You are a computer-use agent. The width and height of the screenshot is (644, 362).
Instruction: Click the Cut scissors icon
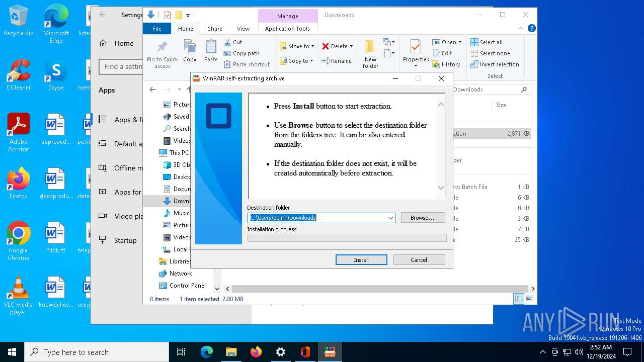[x=227, y=42]
